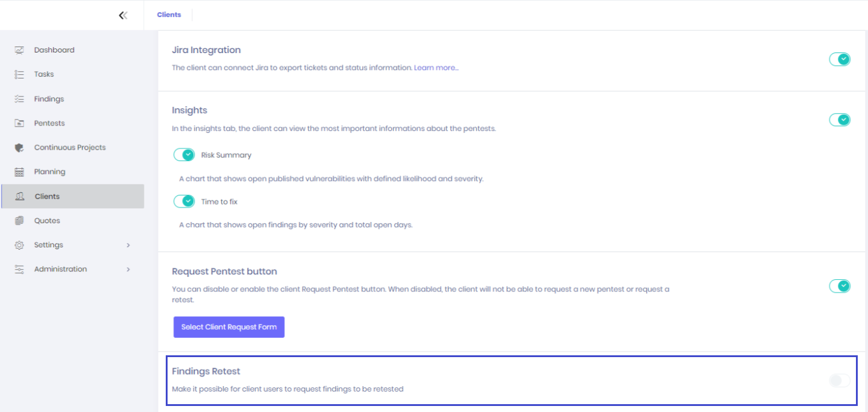Expand the Administration submenu arrow
The width and height of the screenshot is (868, 412).
[x=128, y=269]
